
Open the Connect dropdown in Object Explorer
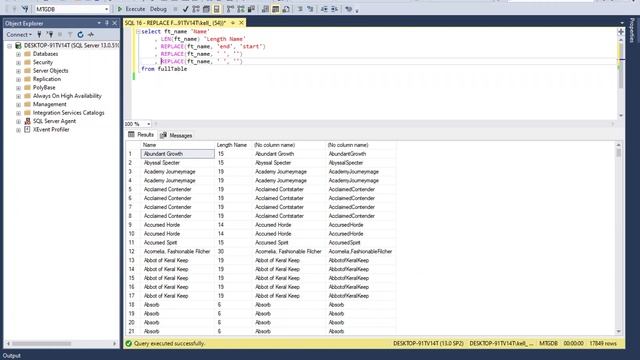tap(19, 35)
